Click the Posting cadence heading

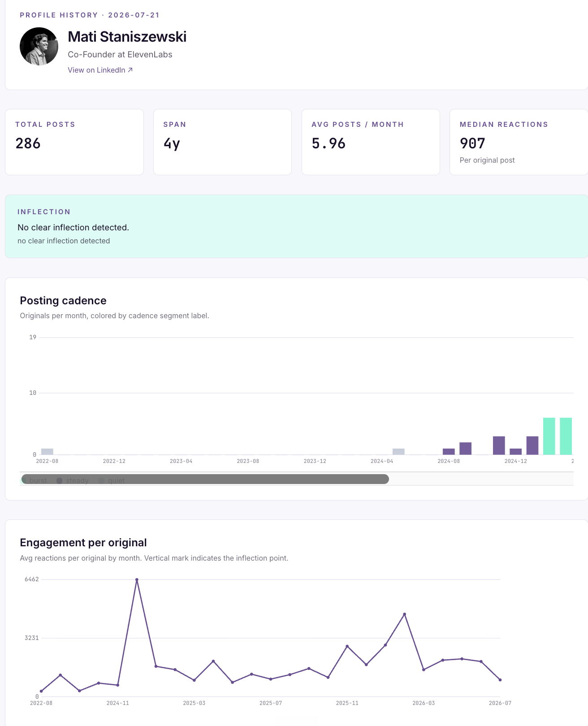(63, 301)
